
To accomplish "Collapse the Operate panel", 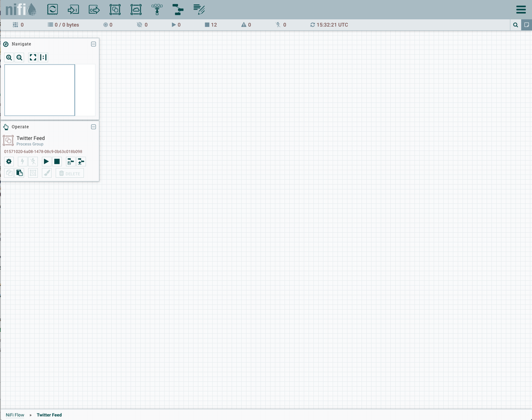I will click(x=93, y=127).
